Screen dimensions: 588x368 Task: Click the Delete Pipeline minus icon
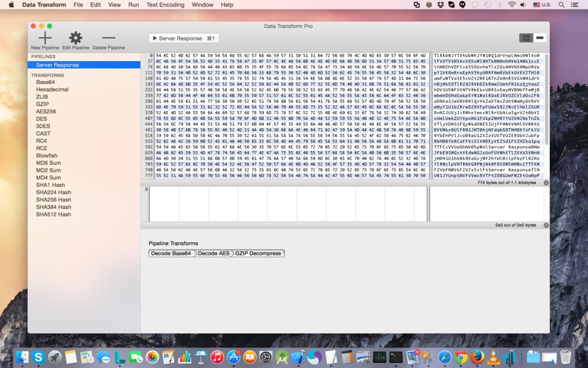pos(108,38)
